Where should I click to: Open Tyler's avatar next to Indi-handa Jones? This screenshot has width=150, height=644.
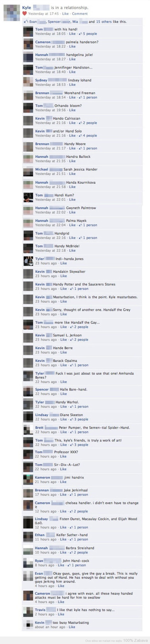tap(28, 261)
